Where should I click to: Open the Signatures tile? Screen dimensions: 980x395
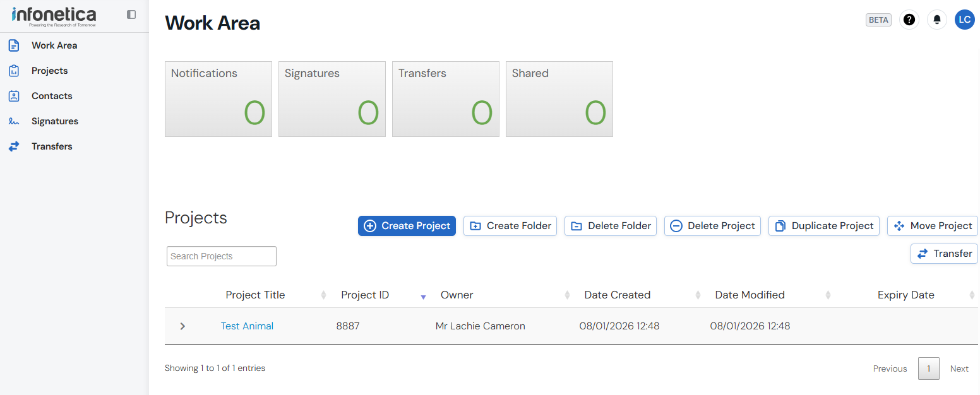click(332, 99)
